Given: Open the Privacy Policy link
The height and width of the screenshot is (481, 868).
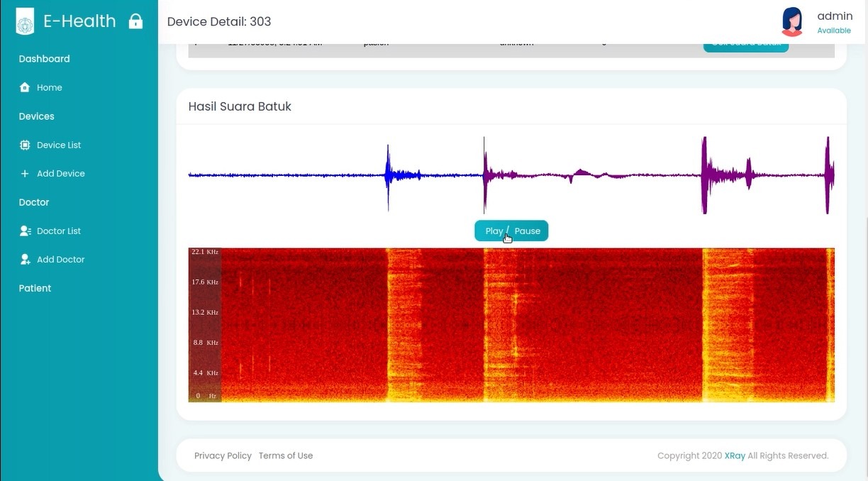Looking at the screenshot, I should 223,455.
